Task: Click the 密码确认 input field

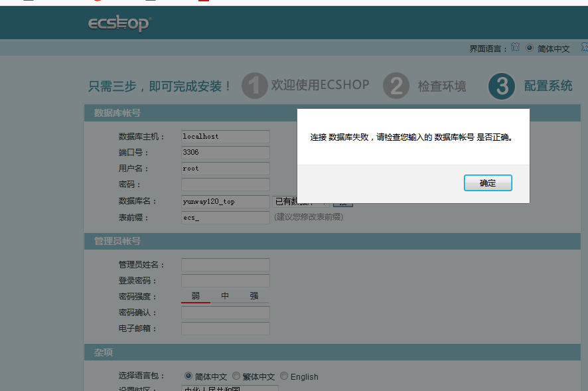Action: point(226,313)
